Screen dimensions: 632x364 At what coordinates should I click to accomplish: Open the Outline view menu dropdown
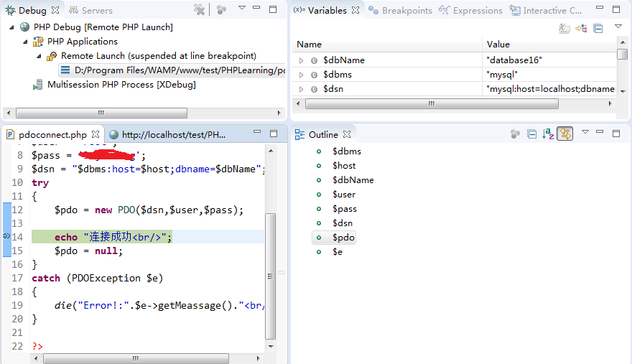(x=585, y=133)
